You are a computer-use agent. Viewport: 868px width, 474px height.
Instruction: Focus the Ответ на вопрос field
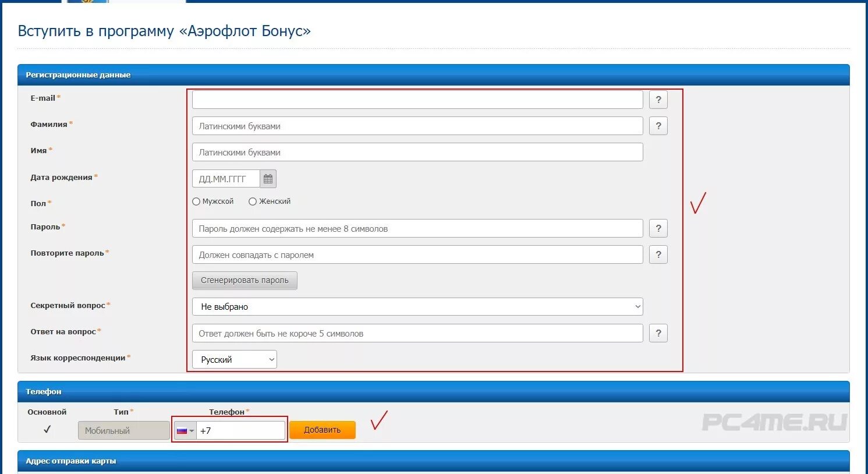(x=417, y=333)
